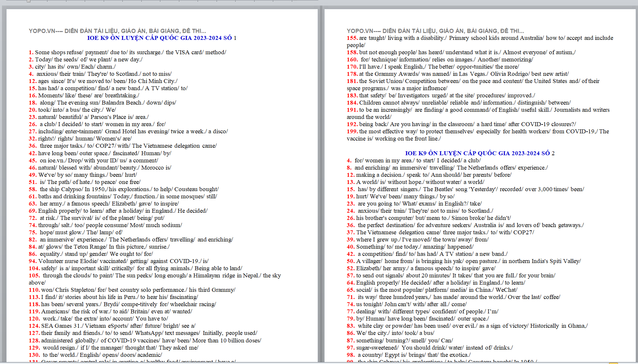Click the line 'are you going to/ What/ exams/'
Viewport: 638px width, 364px height.
415,204
